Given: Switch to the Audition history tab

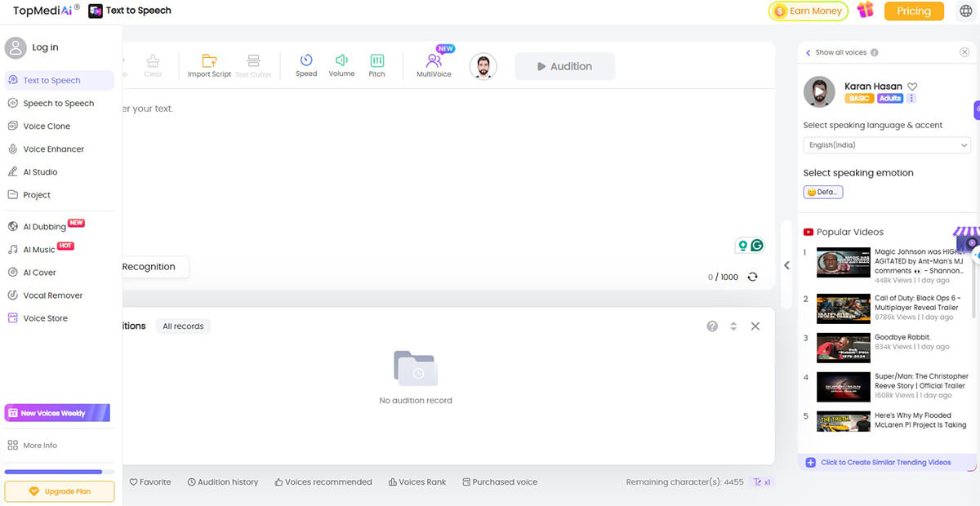Looking at the screenshot, I should pos(222,482).
